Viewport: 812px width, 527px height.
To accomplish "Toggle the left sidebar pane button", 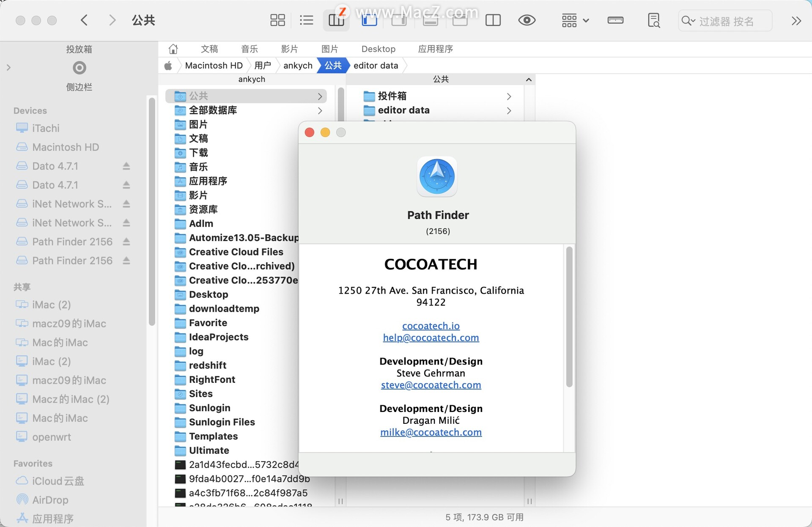I will [369, 20].
